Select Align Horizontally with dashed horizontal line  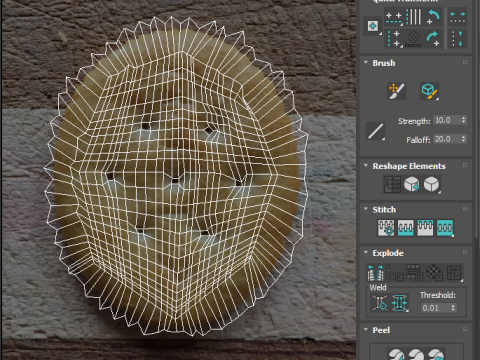394,18
